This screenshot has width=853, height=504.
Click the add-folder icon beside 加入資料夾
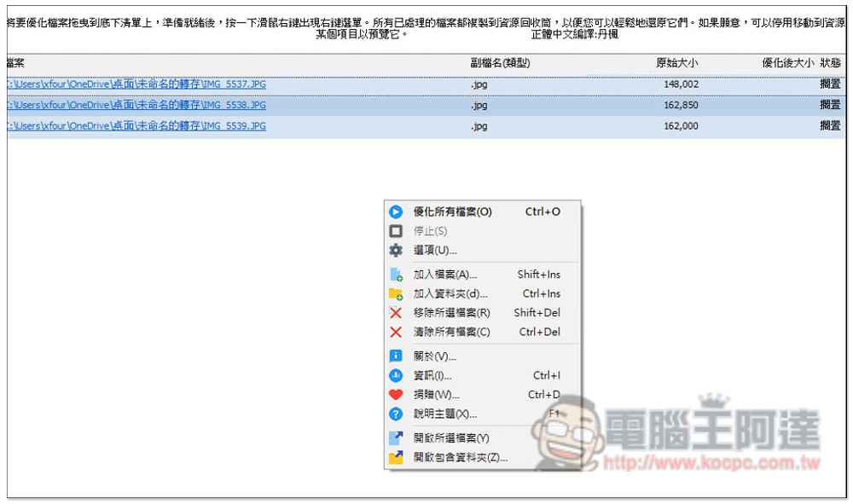pos(396,294)
